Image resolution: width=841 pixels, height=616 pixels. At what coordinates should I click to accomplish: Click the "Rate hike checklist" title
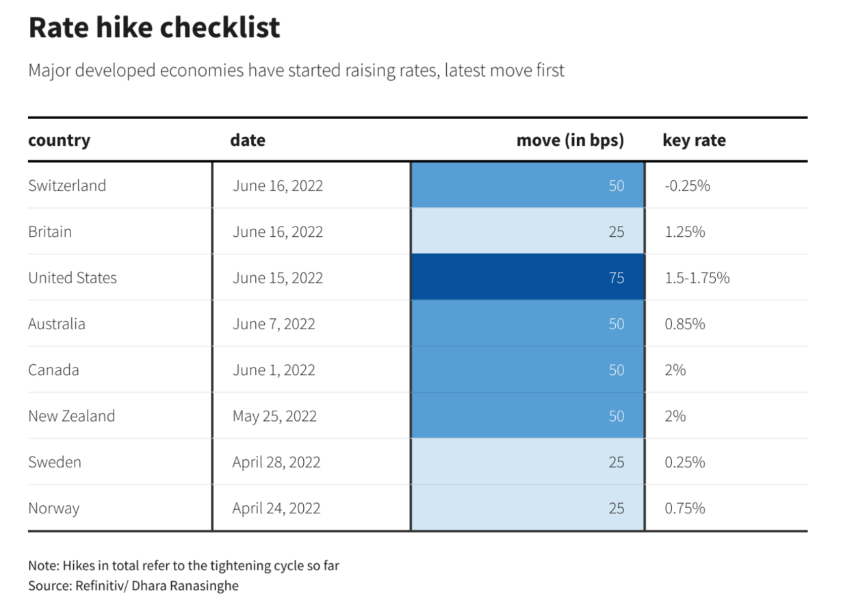pyautogui.click(x=154, y=28)
